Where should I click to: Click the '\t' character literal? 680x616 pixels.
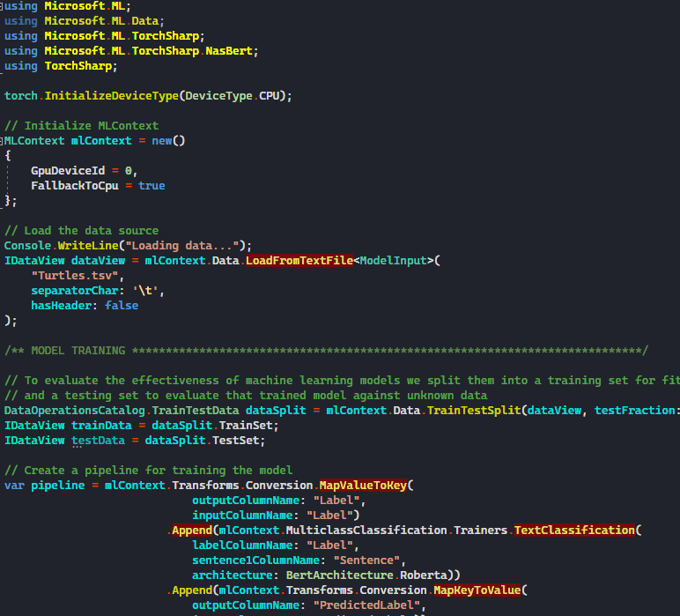(144, 291)
